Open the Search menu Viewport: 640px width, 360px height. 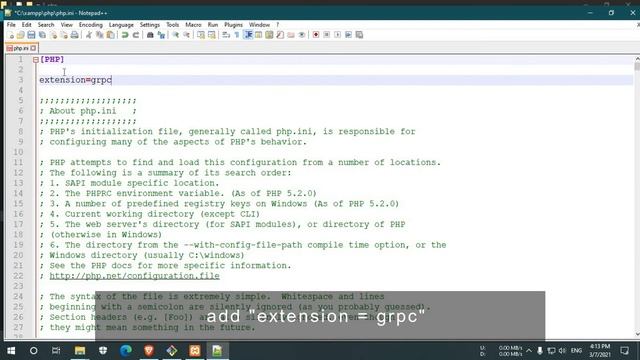(46, 25)
